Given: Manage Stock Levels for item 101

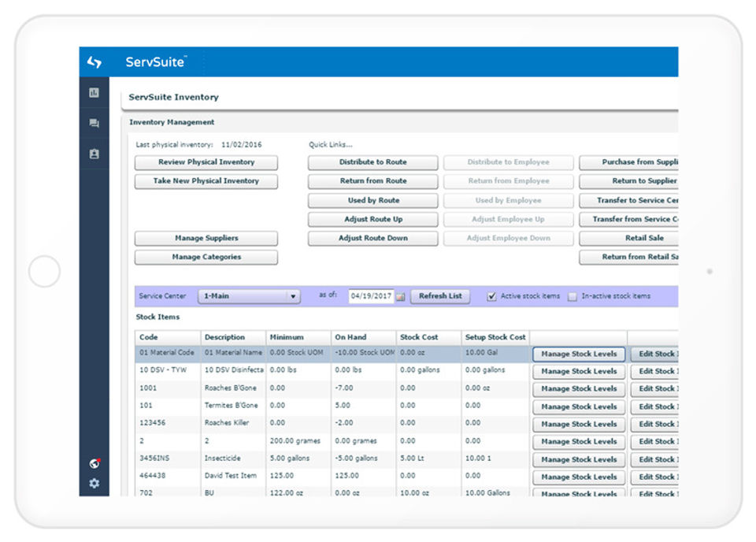Looking at the screenshot, I should 579,407.
